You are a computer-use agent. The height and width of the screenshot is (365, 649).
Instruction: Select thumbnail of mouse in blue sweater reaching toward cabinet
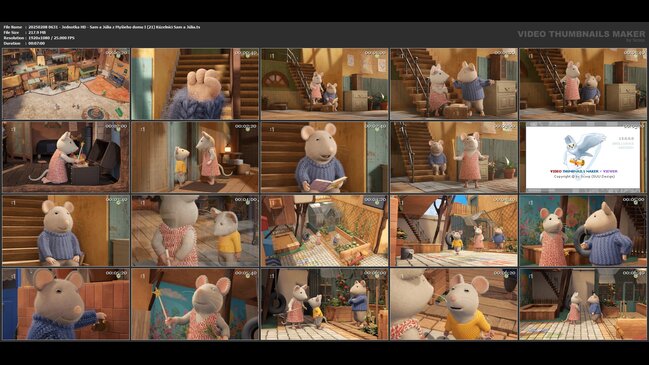(x=454, y=84)
